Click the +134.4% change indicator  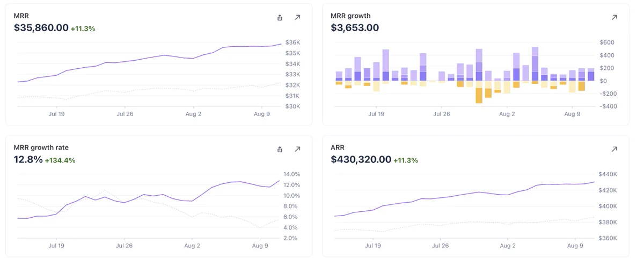point(60,160)
